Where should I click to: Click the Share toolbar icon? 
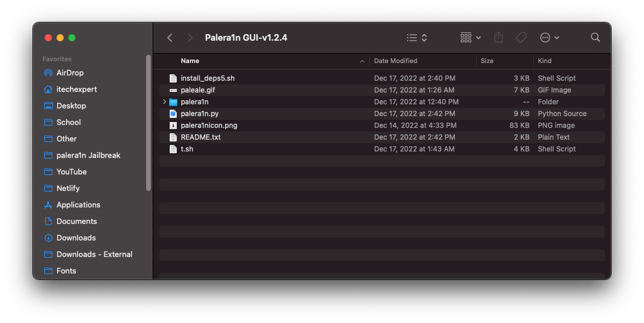(498, 38)
